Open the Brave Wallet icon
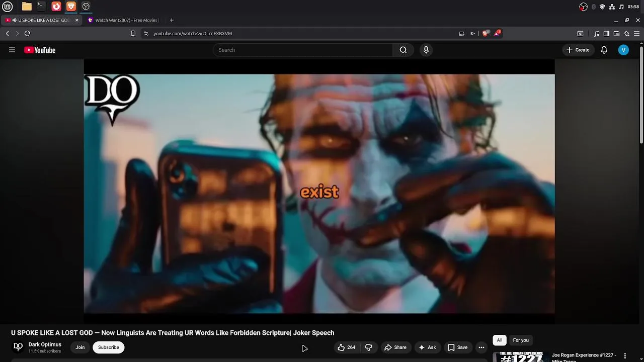The image size is (644, 362). point(616,34)
